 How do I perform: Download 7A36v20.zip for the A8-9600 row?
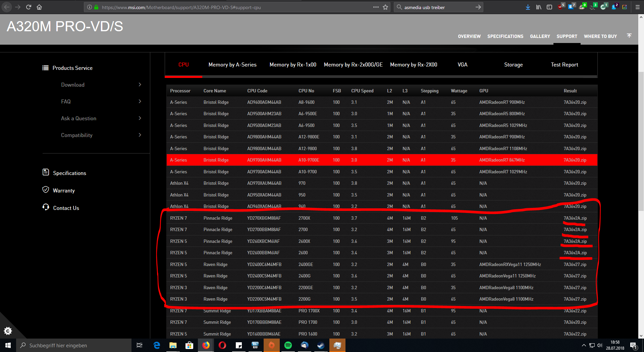[575, 102]
